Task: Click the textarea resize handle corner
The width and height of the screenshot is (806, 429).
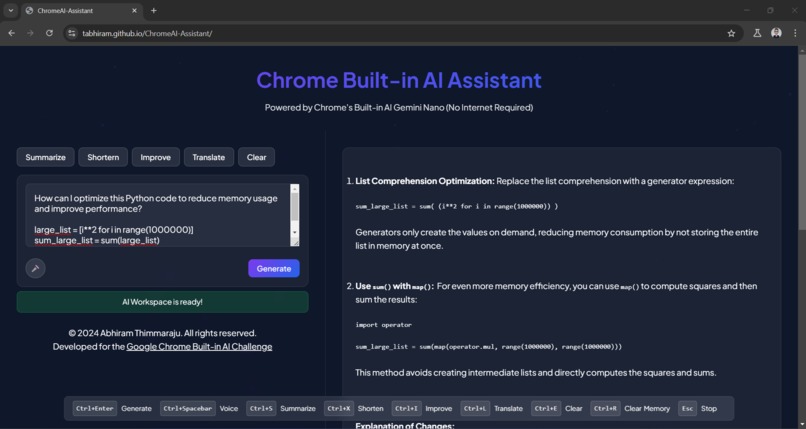Action: pyautogui.click(x=295, y=242)
